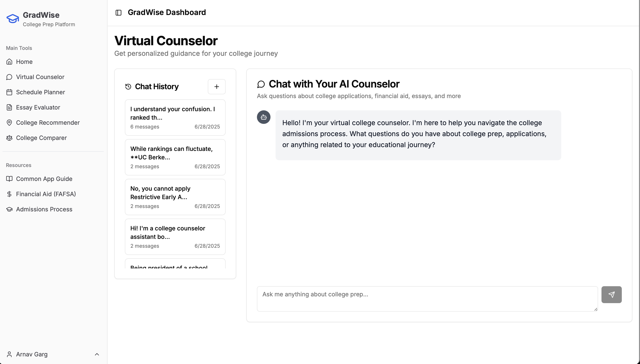Select Virtual Counselor in the sidebar
This screenshot has height=364, width=640.
tap(40, 77)
